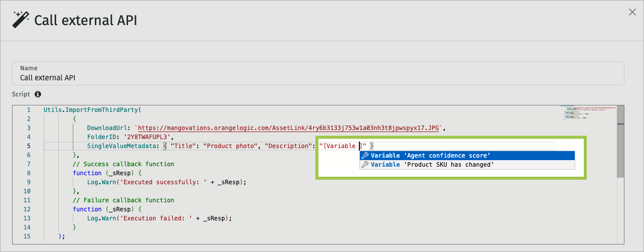Click wrench icon beside 'Agent confidence score'
Viewport: 644px width, 252px height.
365,156
